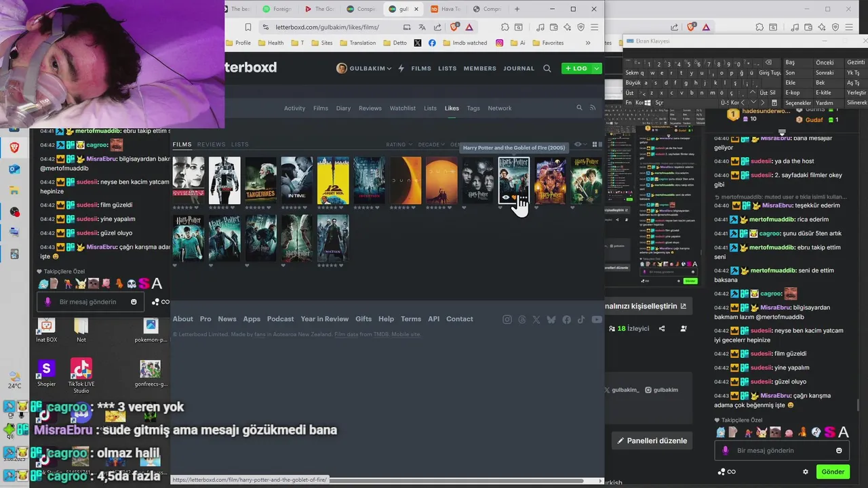Open the Watchlist profile tab

(x=403, y=108)
